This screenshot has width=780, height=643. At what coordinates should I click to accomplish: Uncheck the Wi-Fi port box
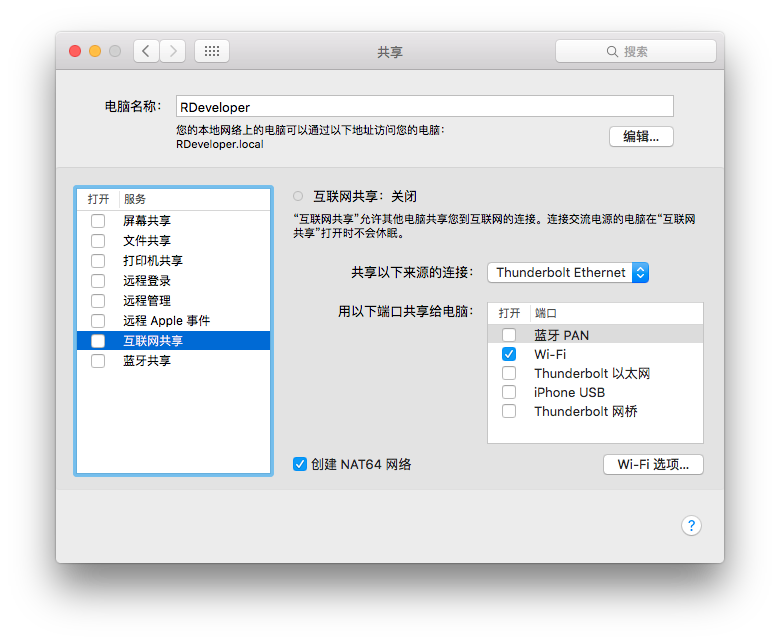coord(509,354)
